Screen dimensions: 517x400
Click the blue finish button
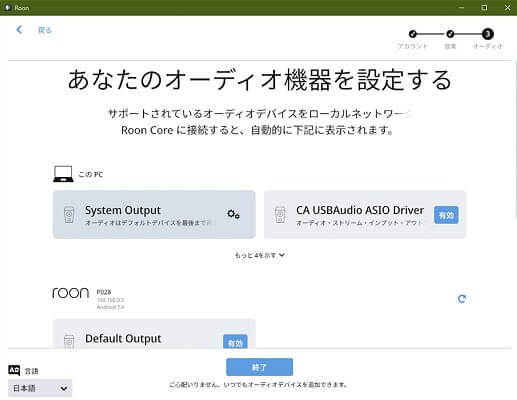coord(259,367)
